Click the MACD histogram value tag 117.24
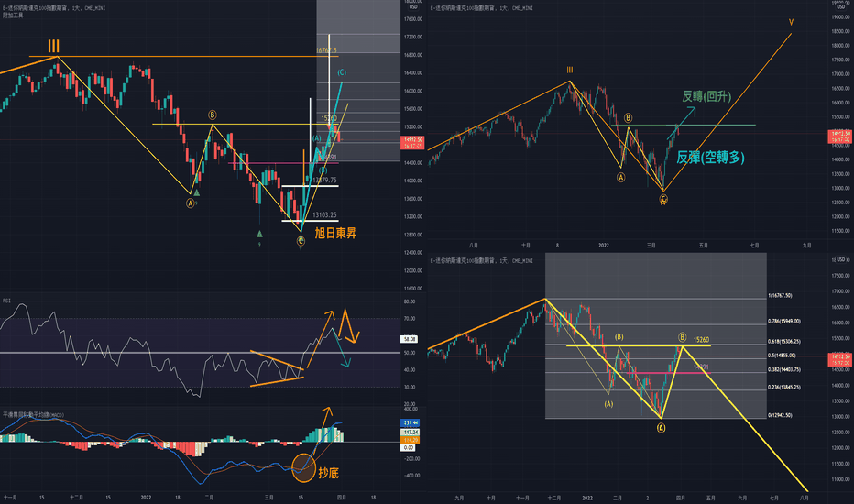 [410, 433]
